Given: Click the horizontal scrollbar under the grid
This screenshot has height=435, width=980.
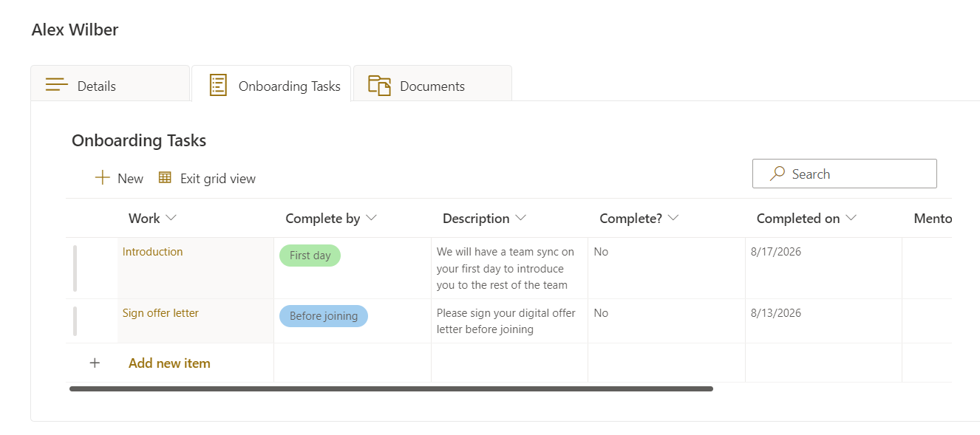Looking at the screenshot, I should [391, 388].
